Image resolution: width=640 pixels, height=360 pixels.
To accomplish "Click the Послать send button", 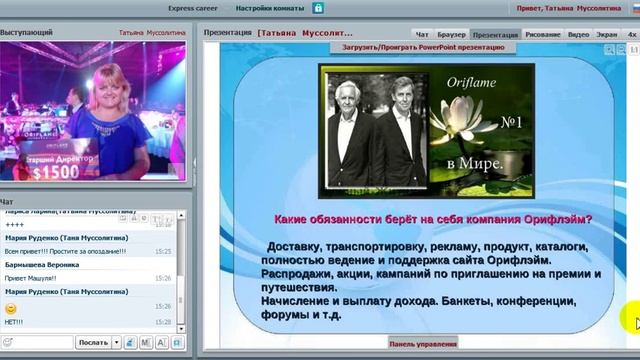I will pos(93,342).
